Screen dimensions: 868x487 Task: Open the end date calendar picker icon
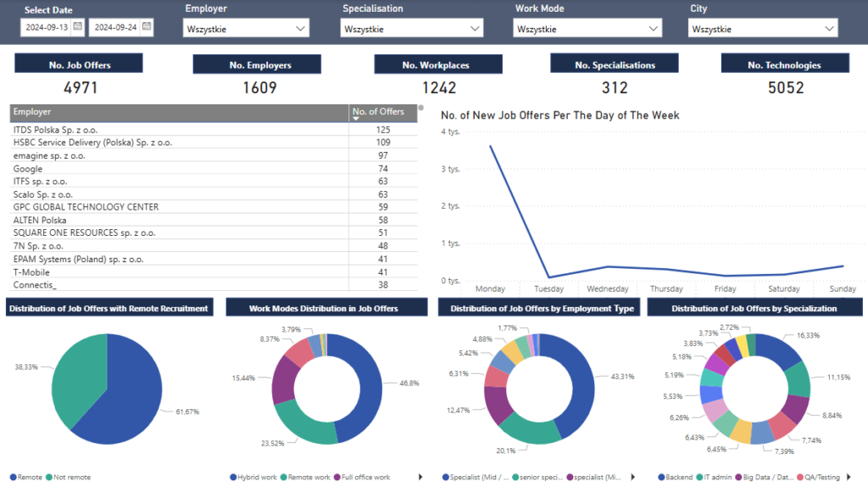pyautogui.click(x=147, y=26)
